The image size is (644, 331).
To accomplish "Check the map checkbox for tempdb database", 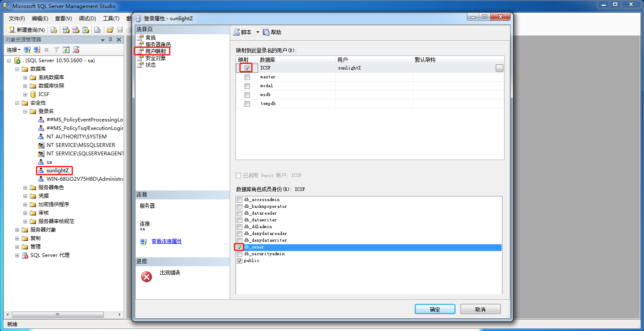I will (247, 104).
